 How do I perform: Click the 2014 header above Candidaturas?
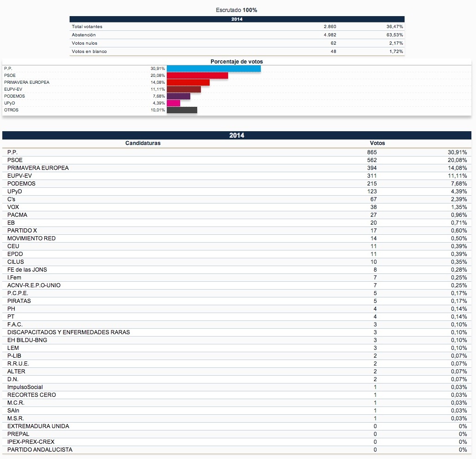(237, 135)
